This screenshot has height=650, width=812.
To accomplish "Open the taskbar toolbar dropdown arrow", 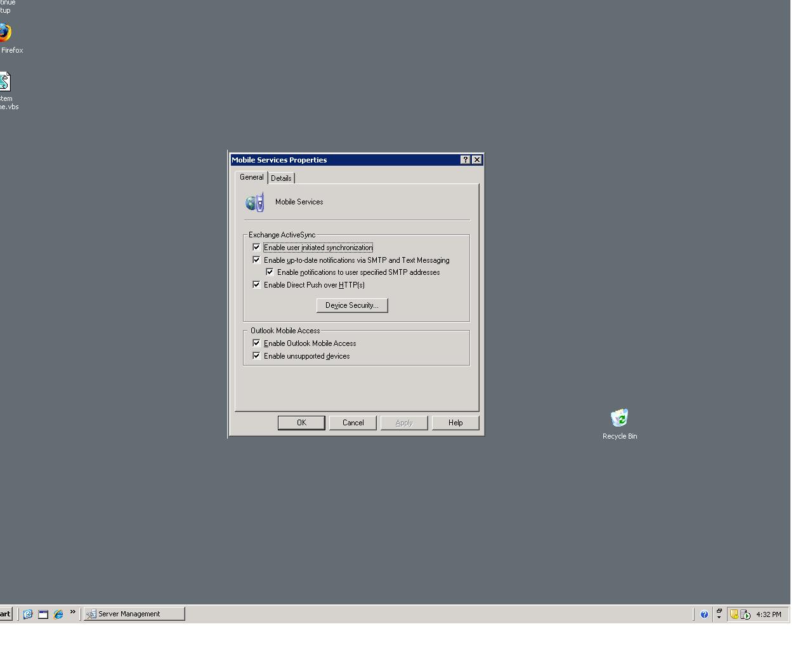I will tap(719, 614).
